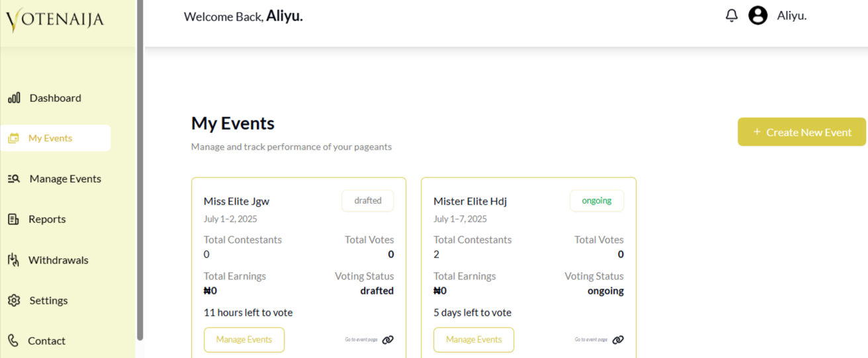Click the Withdrawals icon in sidebar
Viewport: 868px width, 358px height.
point(13,260)
